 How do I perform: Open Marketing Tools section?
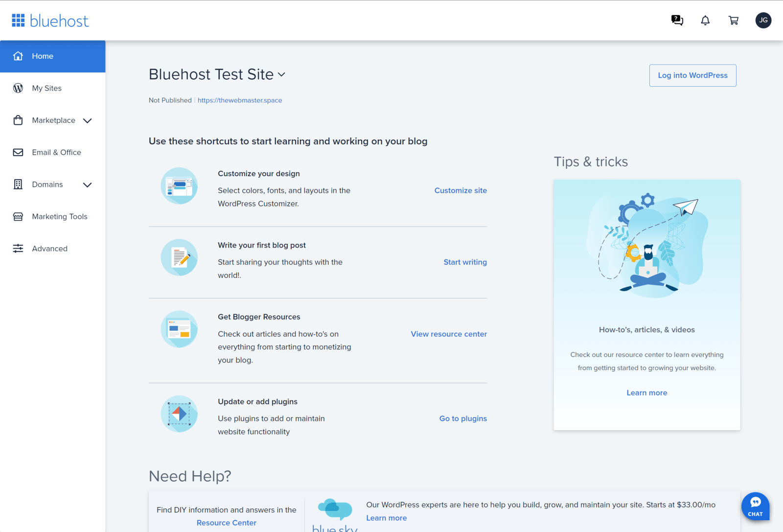(x=53, y=216)
